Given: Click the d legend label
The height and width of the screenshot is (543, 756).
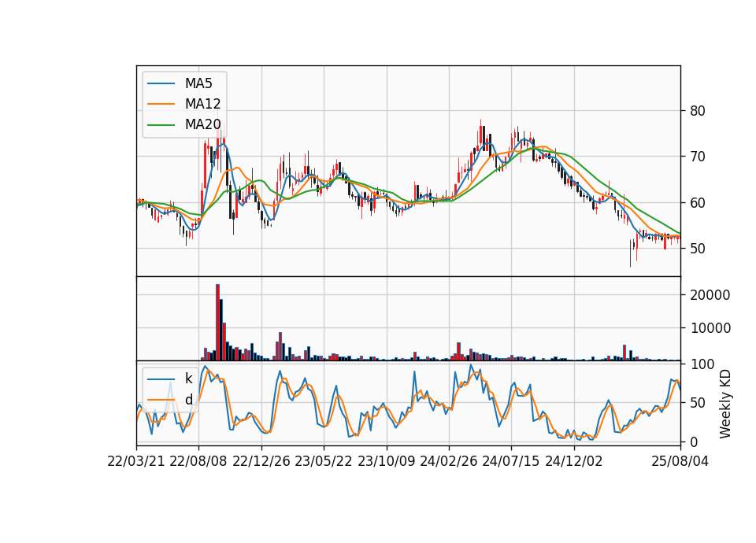Looking at the screenshot, I should 188,400.
